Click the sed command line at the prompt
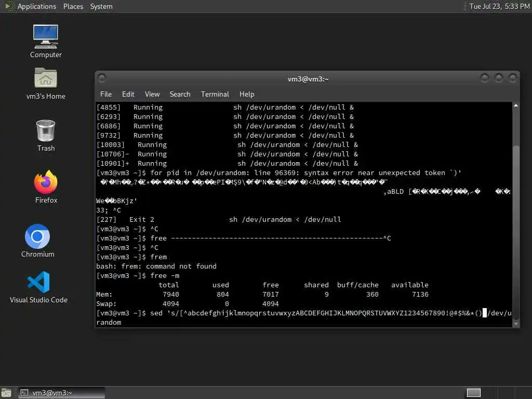Screen dimensions: 532x399 point(303,317)
